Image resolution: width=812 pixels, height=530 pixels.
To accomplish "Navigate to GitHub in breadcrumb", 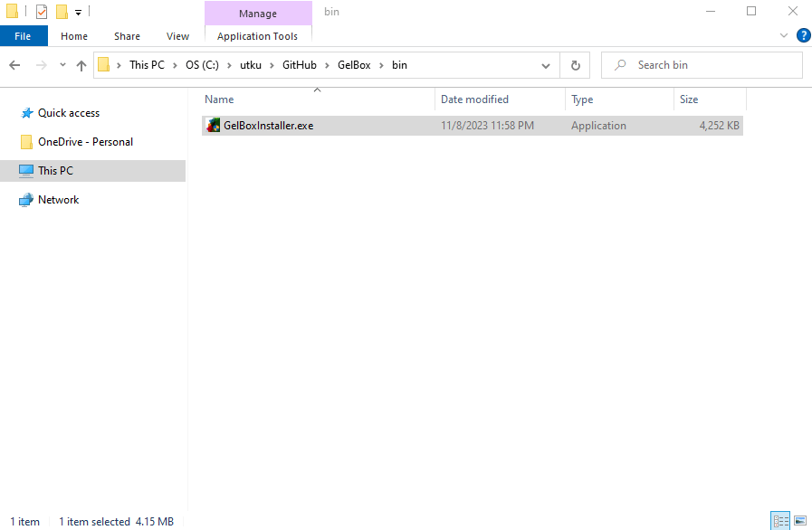I will [300, 65].
